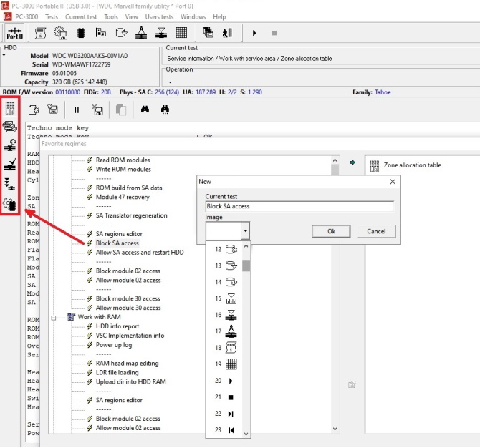Click the main toolbar icon left of the drive icon

coord(101,32)
